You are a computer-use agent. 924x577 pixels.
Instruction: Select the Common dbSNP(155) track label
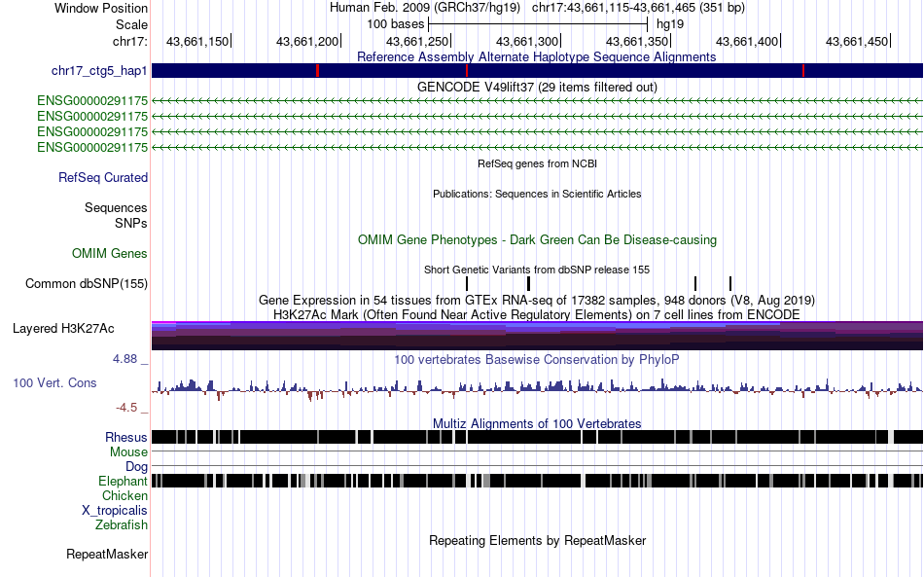86,283
